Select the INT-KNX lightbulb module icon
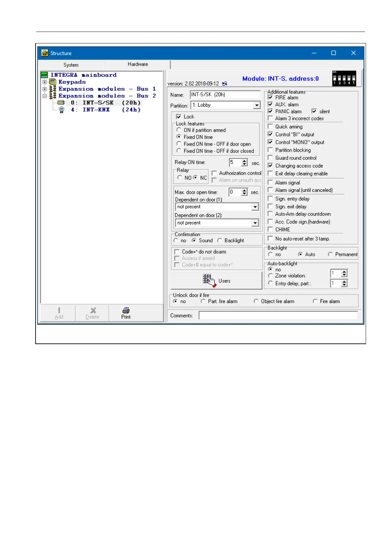This screenshot has width=392, height=554. (62, 110)
